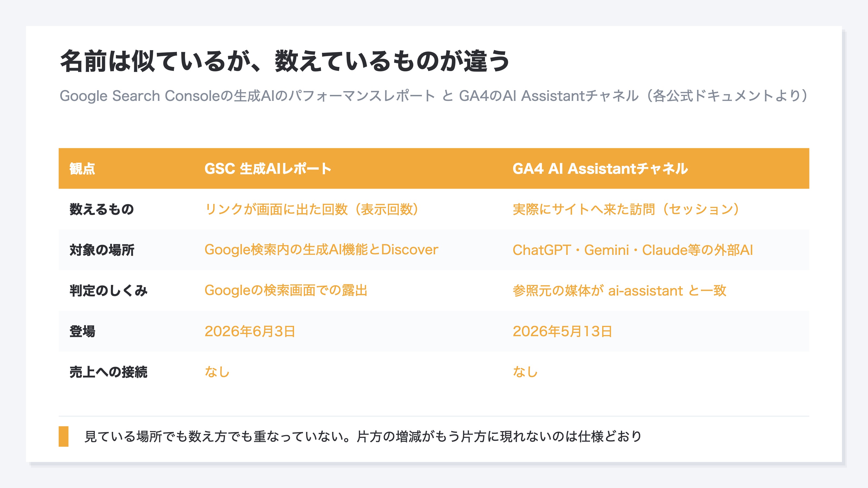Click the 数えるもの row label

coord(102,209)
